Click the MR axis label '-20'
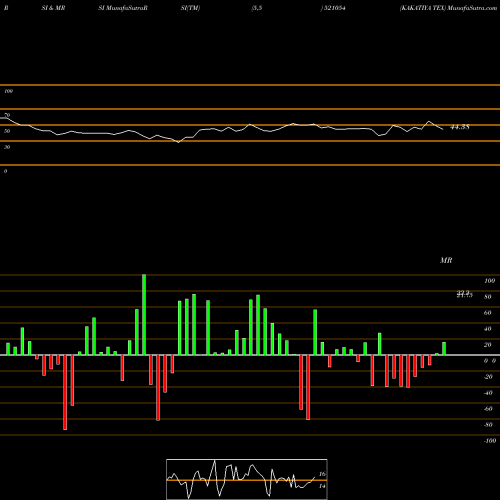This screenshot has height=500, width=500. click(488, 377)
